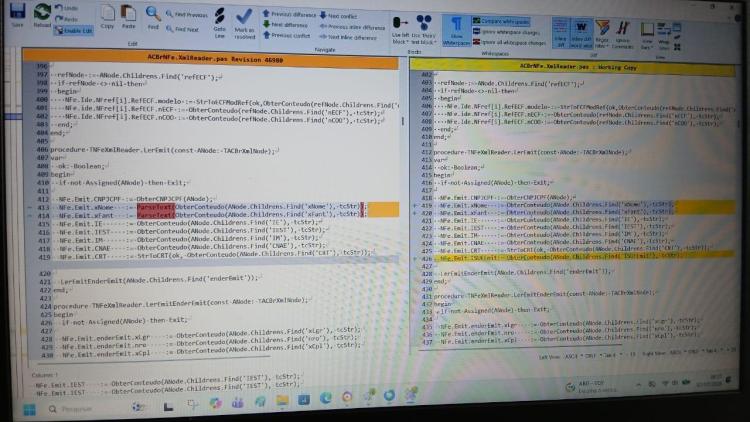This screenshot has height=422, width=750.
Task: Click the yellow added line 426 in right pane
Action: 585,257
